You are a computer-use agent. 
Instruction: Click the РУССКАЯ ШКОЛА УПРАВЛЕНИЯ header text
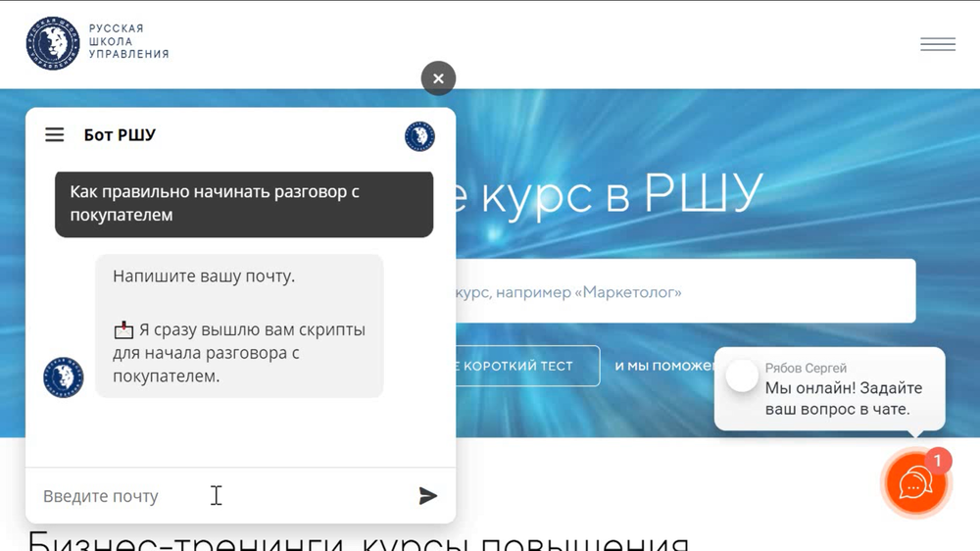(128, 41)
